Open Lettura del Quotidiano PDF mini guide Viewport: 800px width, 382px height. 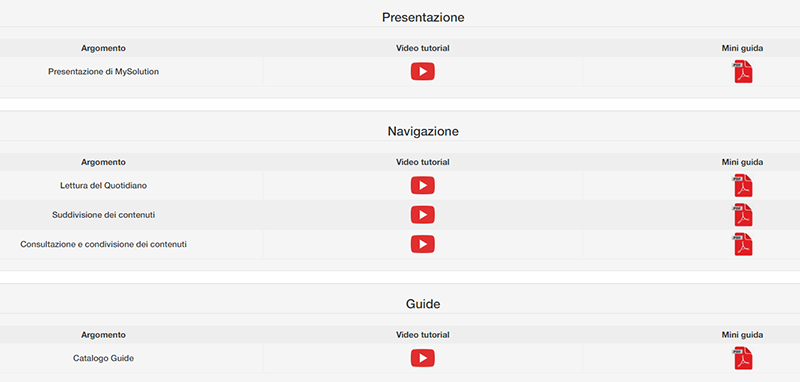pos(743,185)
